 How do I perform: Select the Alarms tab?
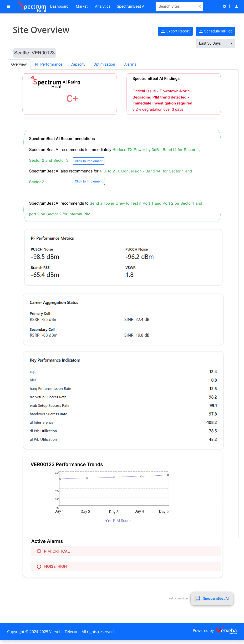(x=130, y=64)
